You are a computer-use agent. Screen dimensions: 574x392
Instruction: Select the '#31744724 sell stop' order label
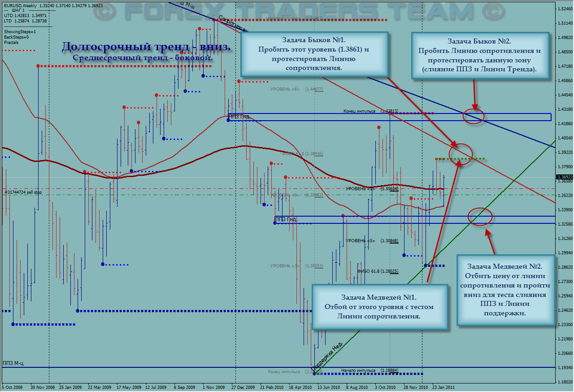click(x=23, y=192)
